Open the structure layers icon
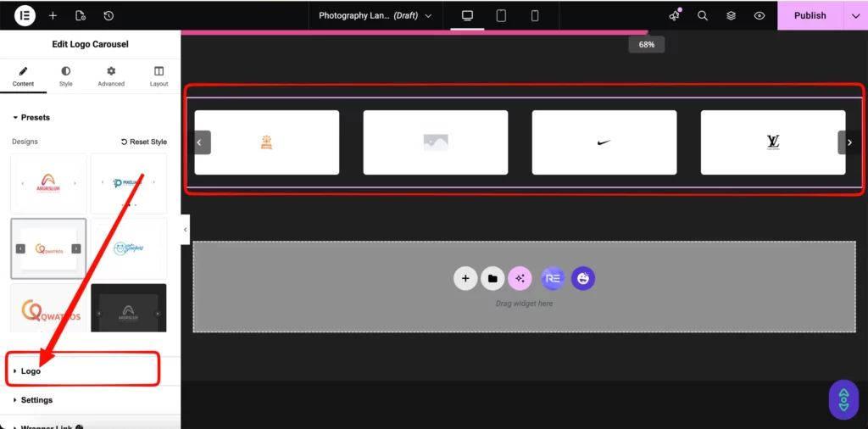 pyautogui.click(x=731, y=15)
